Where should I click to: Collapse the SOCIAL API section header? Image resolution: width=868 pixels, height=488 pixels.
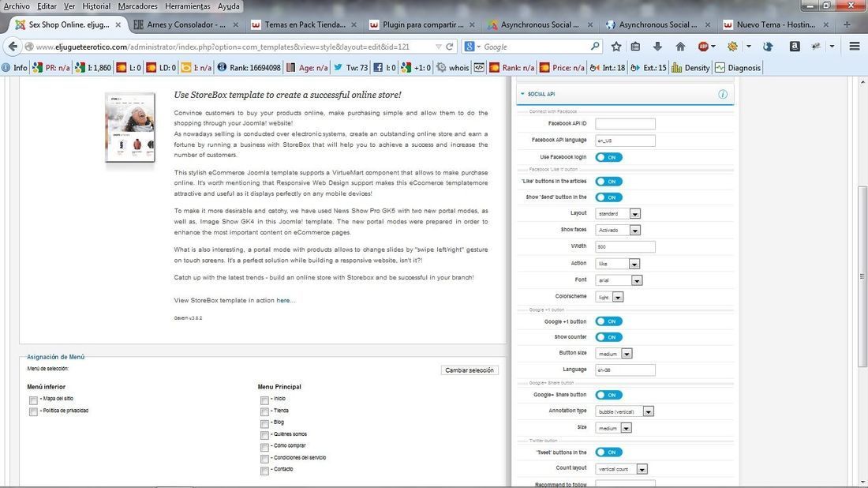click(624, 94)
